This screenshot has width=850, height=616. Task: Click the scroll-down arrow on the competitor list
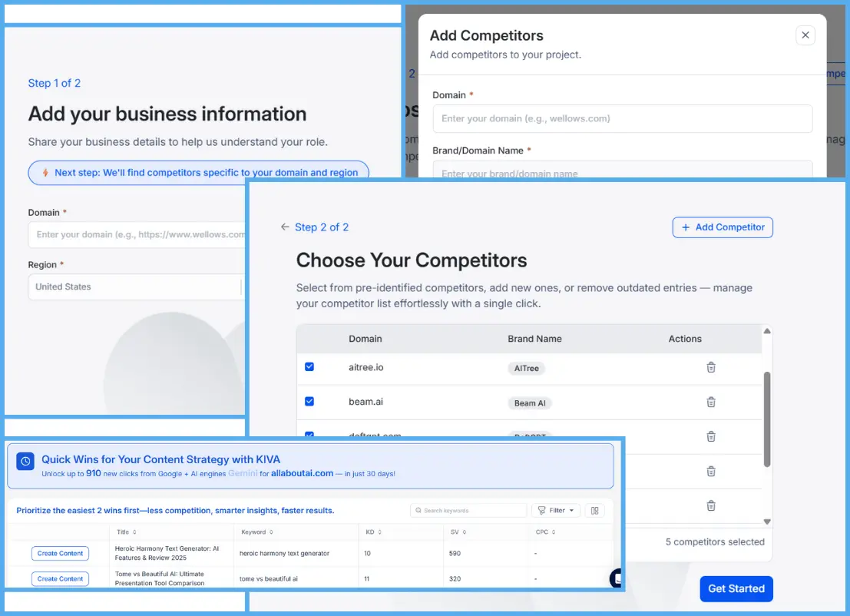(x=767, y=520)
